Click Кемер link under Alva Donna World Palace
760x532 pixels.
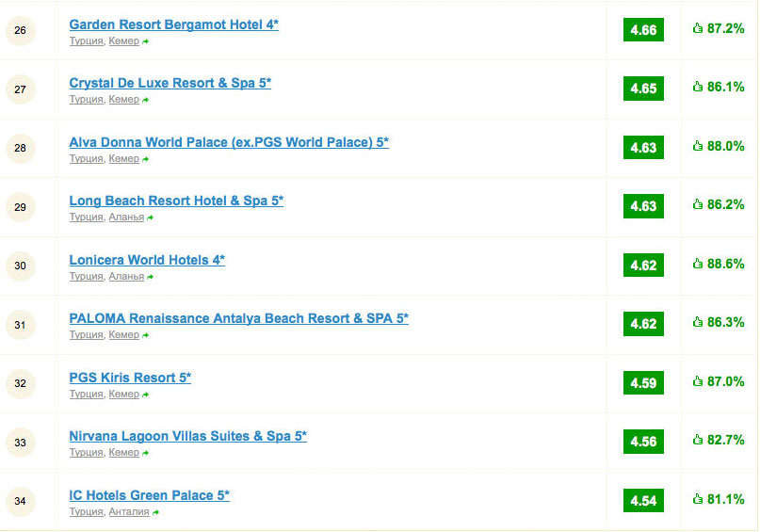pos(123,159)
